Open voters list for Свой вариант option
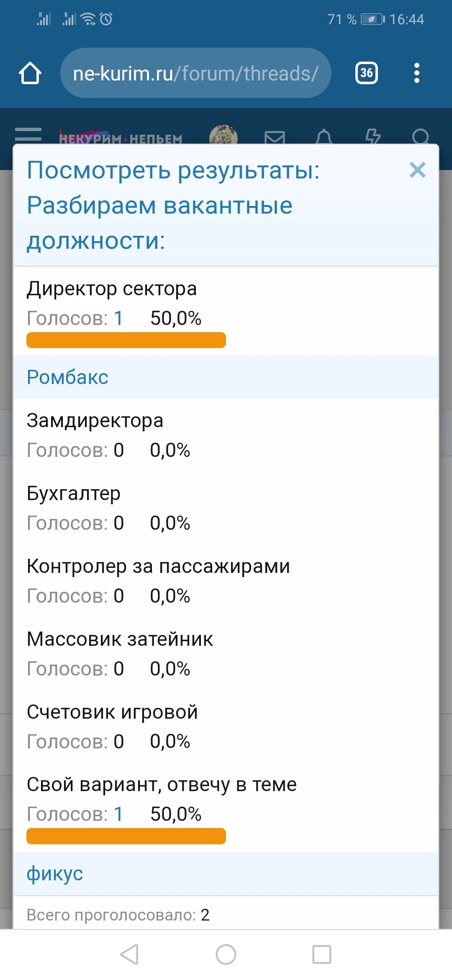The height and width of the screenshot is (980, 452). pos(118,814)
